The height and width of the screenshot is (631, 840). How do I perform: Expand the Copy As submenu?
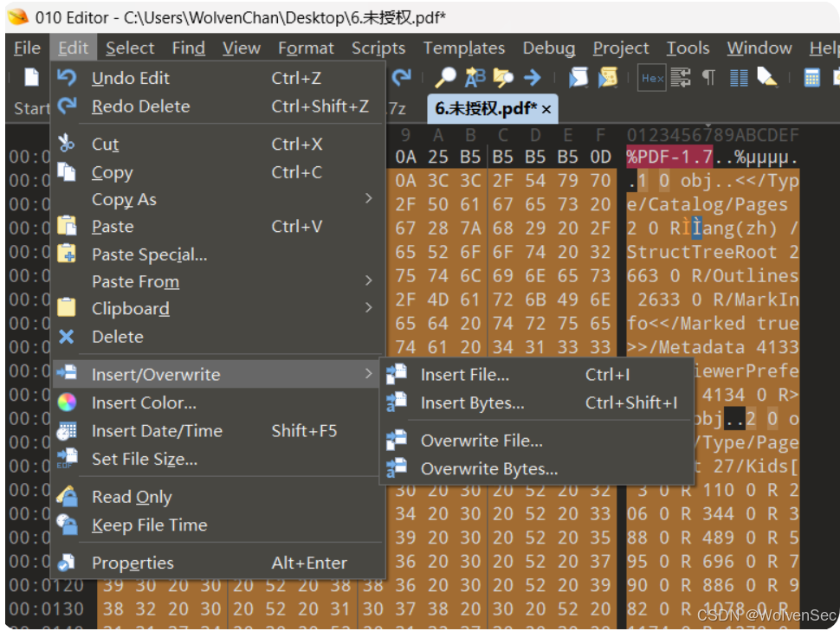(x=218, y=199)
